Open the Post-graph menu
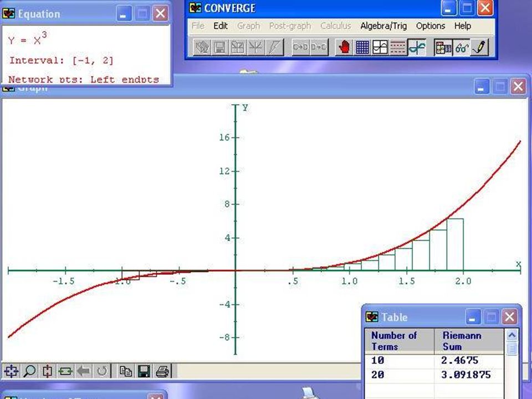 (290, 26)
